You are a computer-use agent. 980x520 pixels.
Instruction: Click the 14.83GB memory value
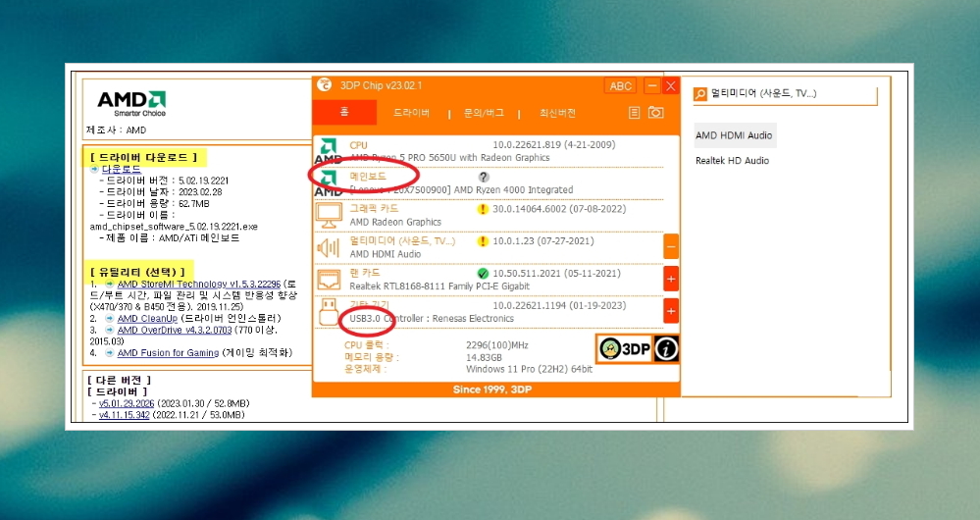click(484, 357)
